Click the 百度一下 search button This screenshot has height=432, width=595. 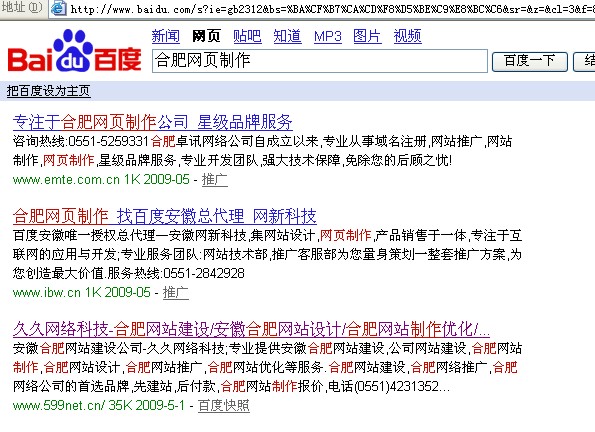coord(530,61)
